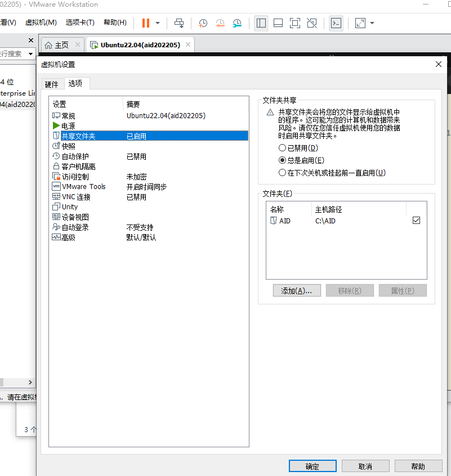This screenshot has height=476, width=451.
Task: Toggle the console view icon
Action: [x=336, y=23]
